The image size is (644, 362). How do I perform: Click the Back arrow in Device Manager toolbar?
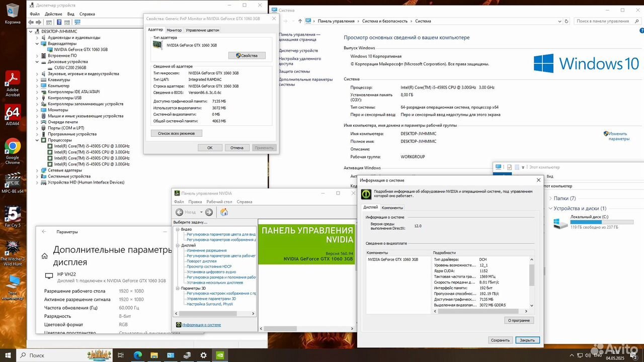tap(31, 22)
